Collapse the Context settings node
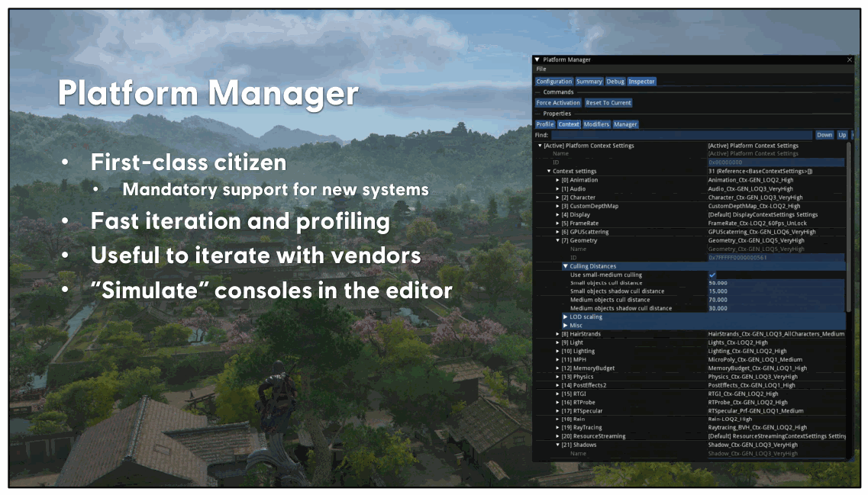This screenshot has width=868, height=495. (x=549, y=172)
